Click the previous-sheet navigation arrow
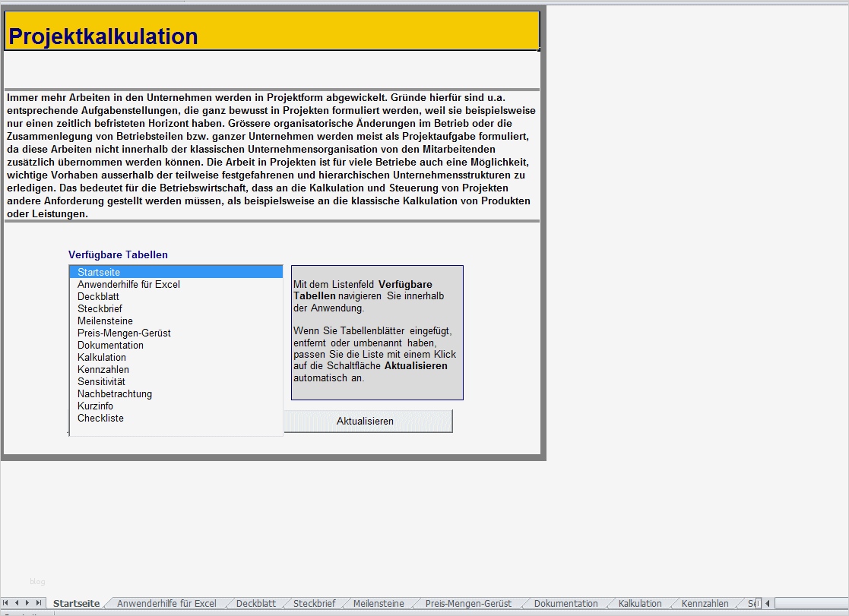Screen dimensions: 849x616 click(17, 602)
